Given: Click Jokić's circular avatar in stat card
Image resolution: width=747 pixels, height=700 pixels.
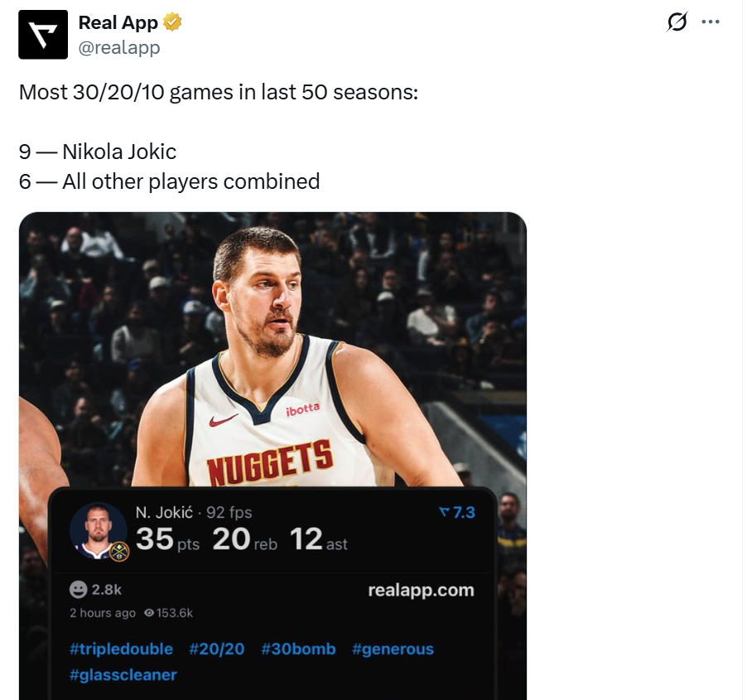Looking at the screenshot, I should coord(98,531).
